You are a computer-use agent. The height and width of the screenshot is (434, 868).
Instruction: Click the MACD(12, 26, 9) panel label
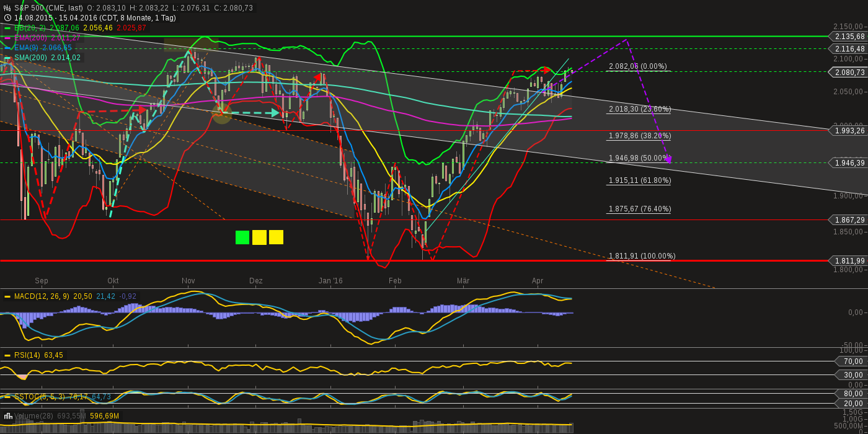click(x=42, y=297)
